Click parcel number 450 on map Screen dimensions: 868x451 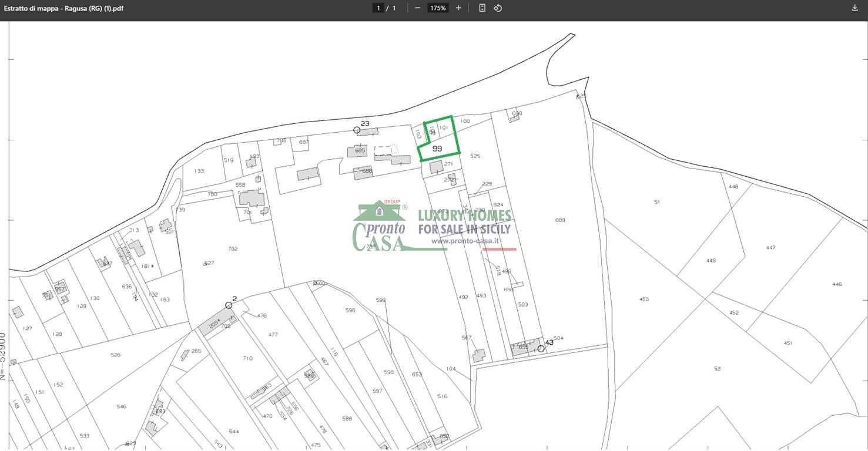(x=644, y=299)
